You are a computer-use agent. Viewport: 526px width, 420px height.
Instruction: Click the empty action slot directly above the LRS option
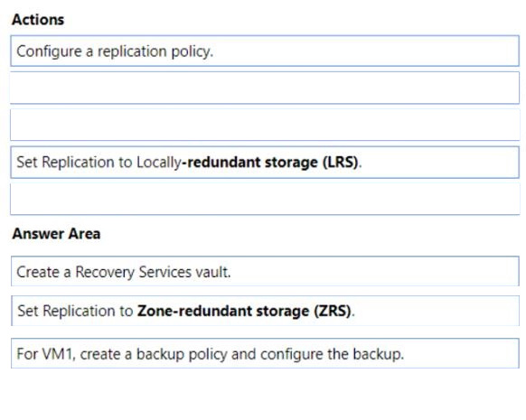click(x=265, y=125)
